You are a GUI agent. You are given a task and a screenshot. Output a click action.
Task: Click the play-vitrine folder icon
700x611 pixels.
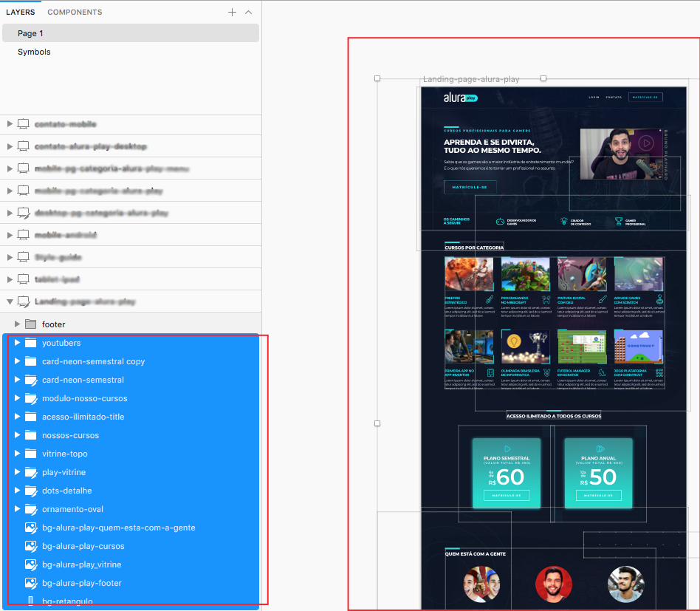[31, 472]
